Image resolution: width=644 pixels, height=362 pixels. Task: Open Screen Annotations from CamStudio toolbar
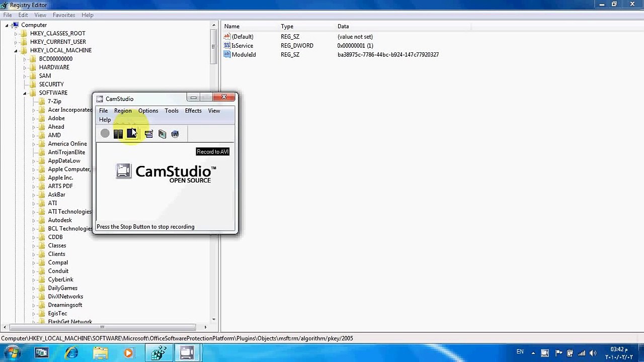pos(162,134)
